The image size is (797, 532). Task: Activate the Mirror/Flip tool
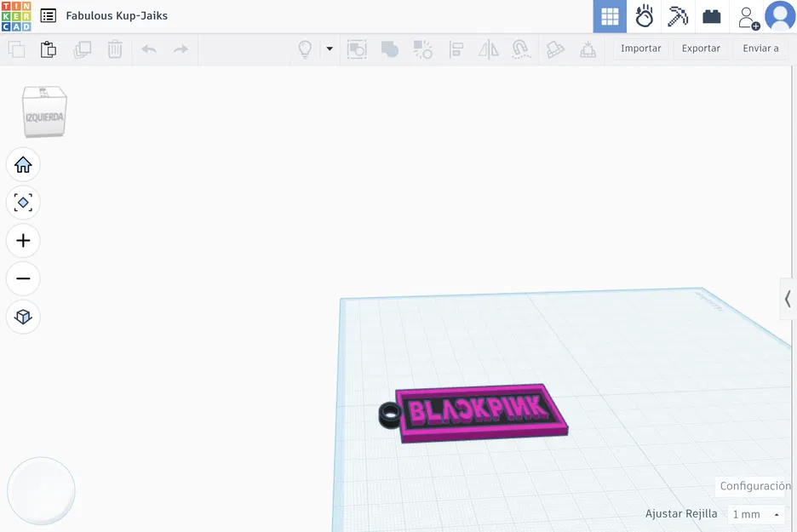[488, 49]
